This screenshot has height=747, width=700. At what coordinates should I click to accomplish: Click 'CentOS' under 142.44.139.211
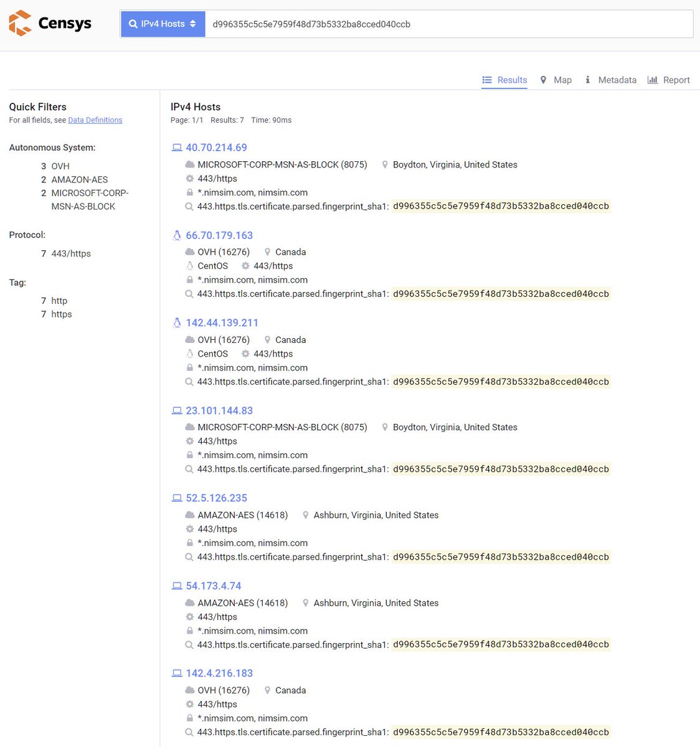click(213, 354)
